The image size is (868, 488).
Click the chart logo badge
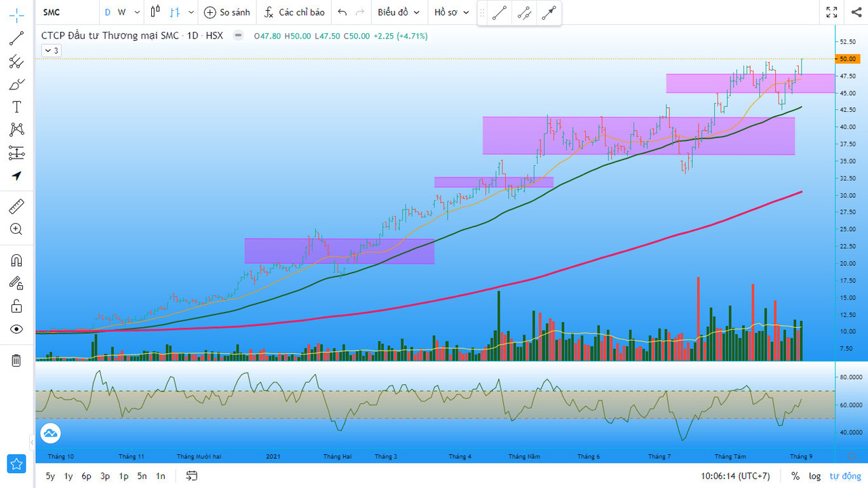click(50, 433)
